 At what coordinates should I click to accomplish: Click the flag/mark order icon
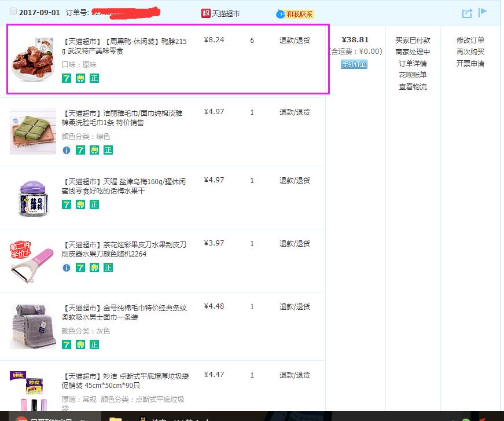pos(483,13)
